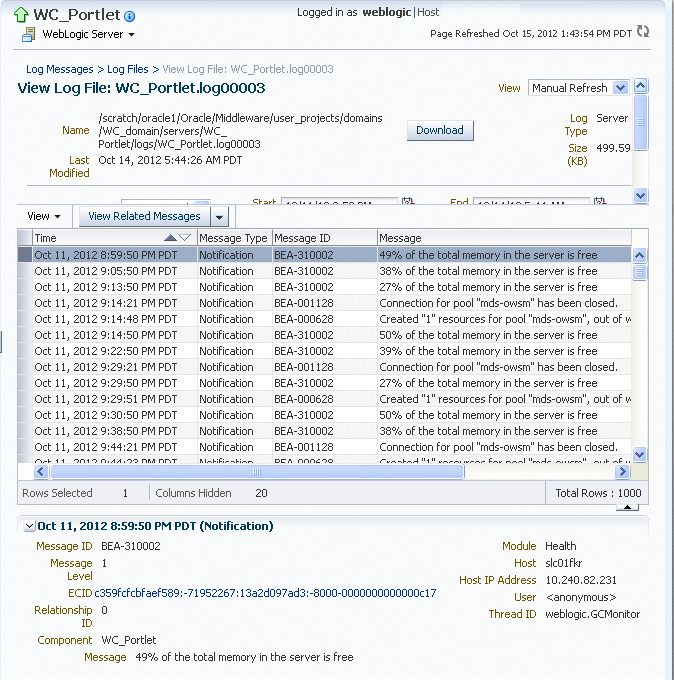Collapse the Oct 11 8:59:50 Notification details
Viewport: 674px width, 680px height.
pyautogui.click(x=29, y=526)
